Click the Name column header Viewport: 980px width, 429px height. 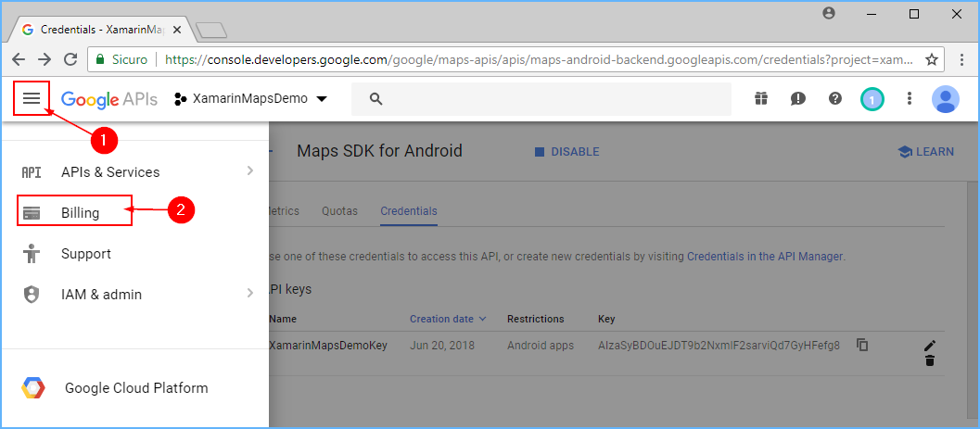click(283, 319)
